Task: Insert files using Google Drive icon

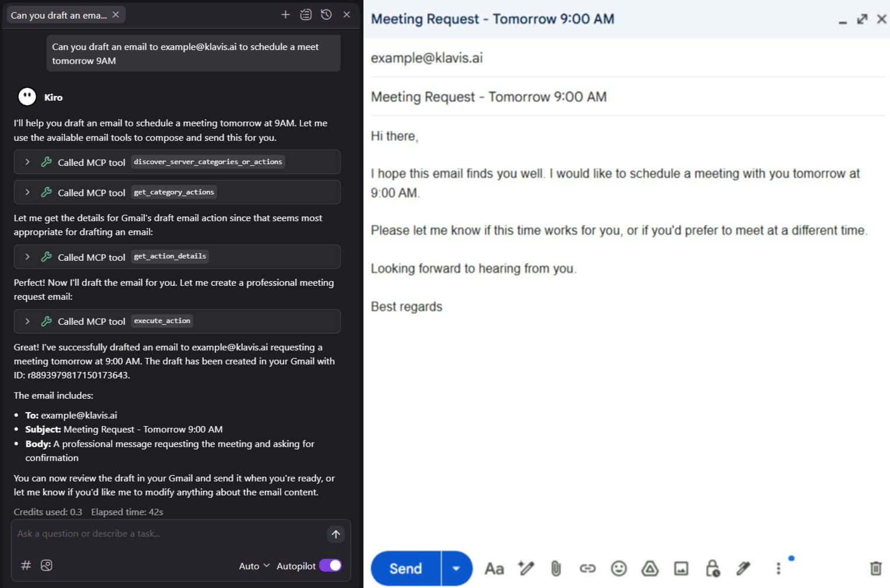Action: click(649, 568)
